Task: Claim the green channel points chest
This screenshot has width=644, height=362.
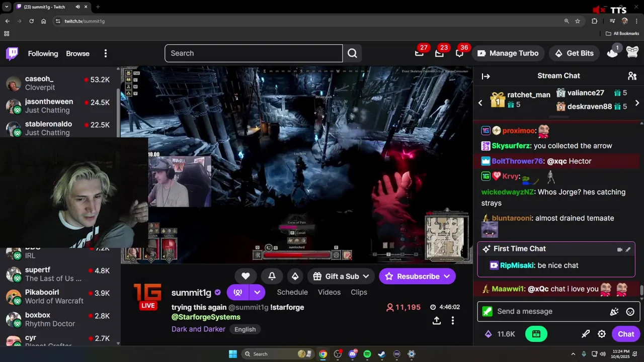Action: point(536,334)
